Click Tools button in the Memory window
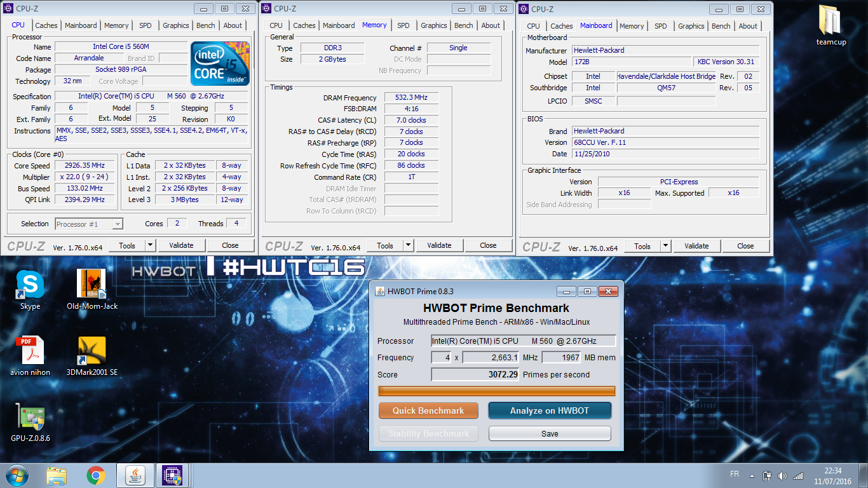The height and width of the screenshot is (488, 868). tap(385, 245)
